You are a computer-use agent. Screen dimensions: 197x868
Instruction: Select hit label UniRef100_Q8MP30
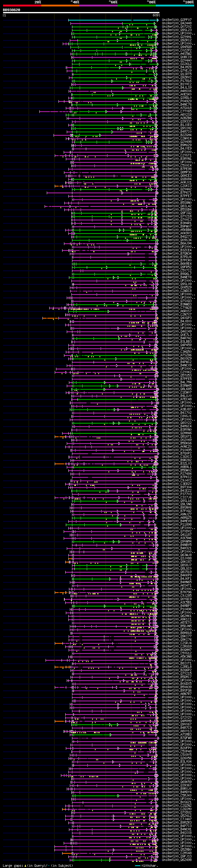pyautogui.click(x=176, y=172)
